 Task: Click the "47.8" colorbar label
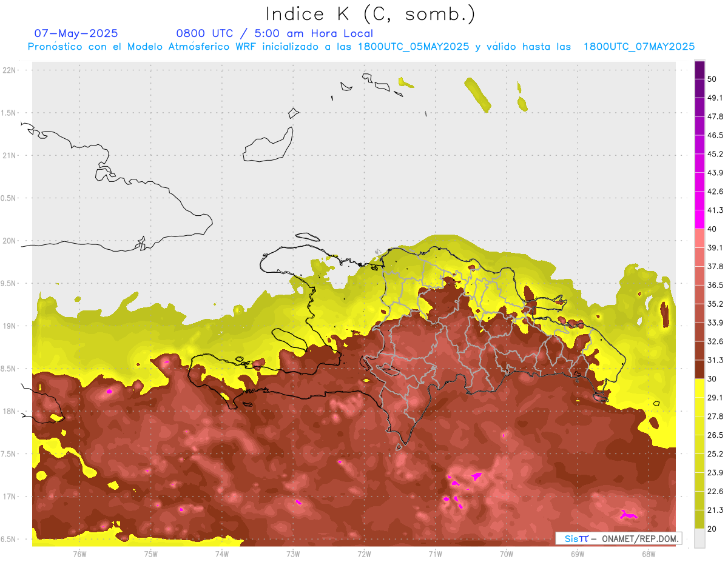715,116
